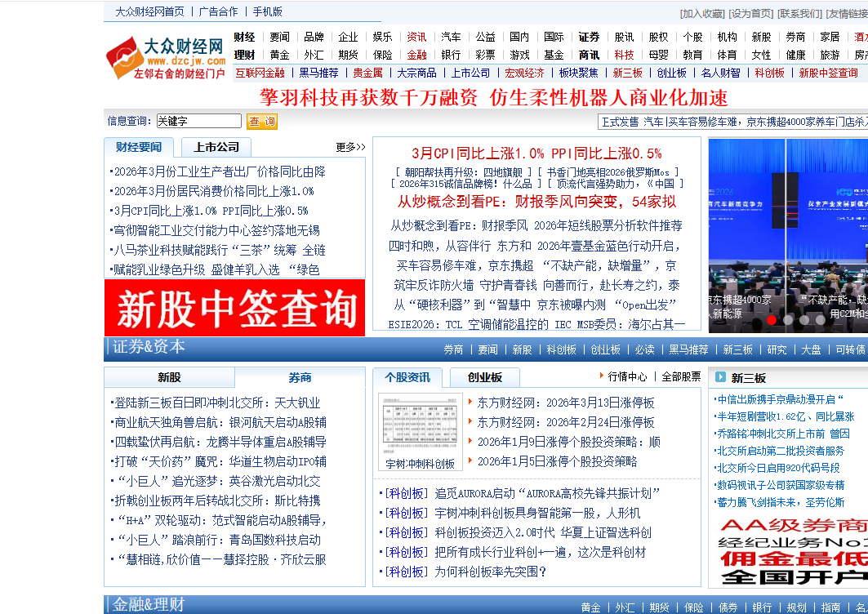Image resolution: width=868 pixels, height=614 pixels.
Task: Open 2026年3月份工业生产者出厂价格 article
Action: click(x=218, y=171)
